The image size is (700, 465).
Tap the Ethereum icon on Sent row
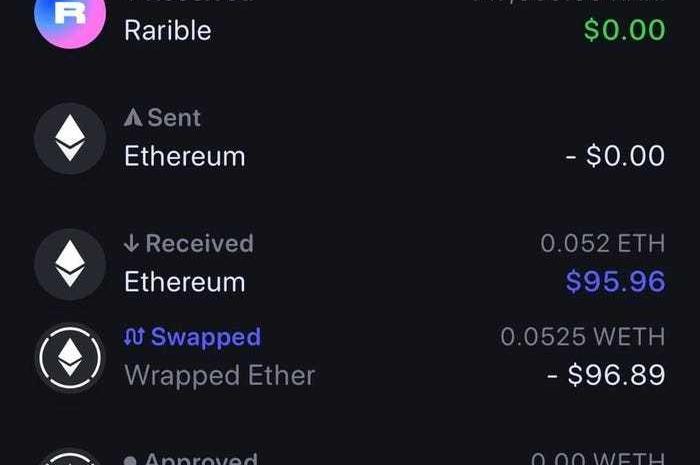coord(70,138)
